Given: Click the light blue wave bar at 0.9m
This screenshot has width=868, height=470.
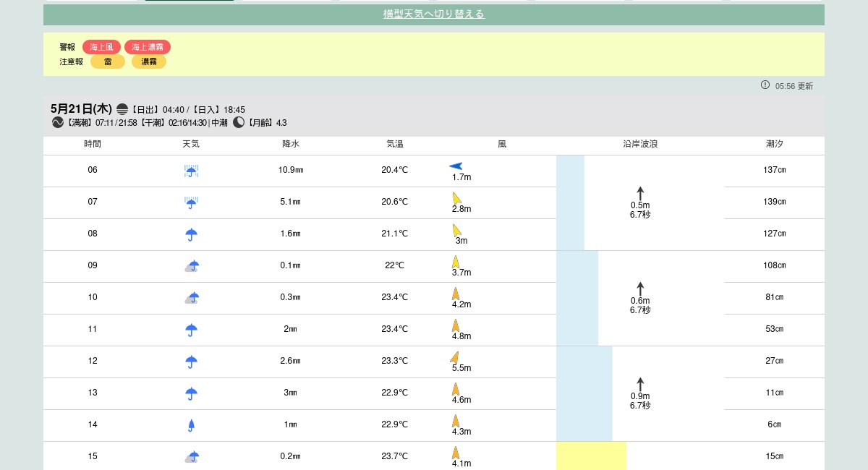Looking at the screenshot, I should [584, 393].
